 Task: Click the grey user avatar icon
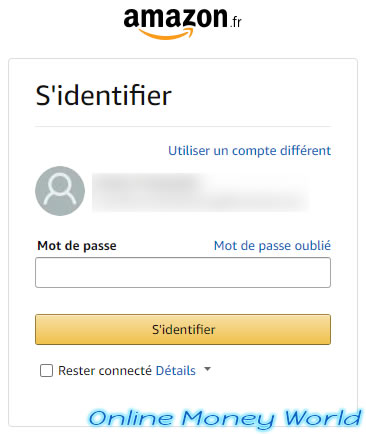[x=60, y=191]
